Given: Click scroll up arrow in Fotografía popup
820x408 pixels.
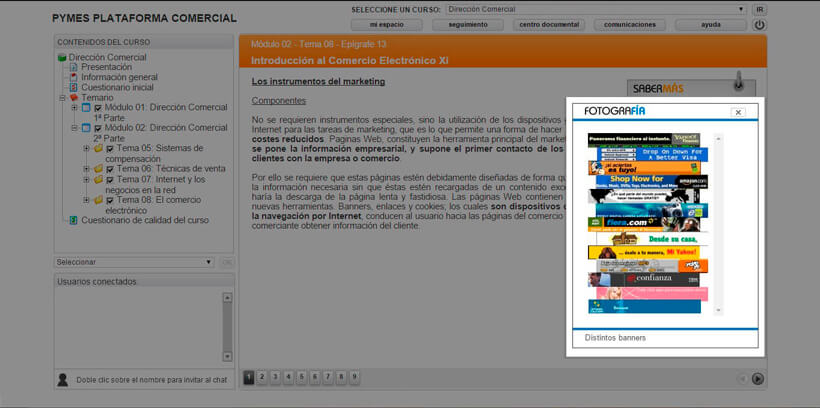Looking at the screenshot, I should (718, 139).
